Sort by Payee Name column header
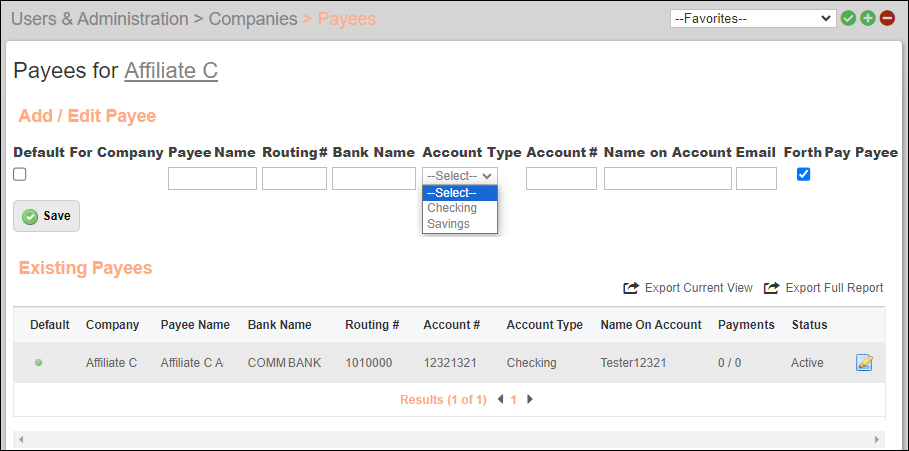The height and width of the screenshot is (451, 909). pos(195,325)
